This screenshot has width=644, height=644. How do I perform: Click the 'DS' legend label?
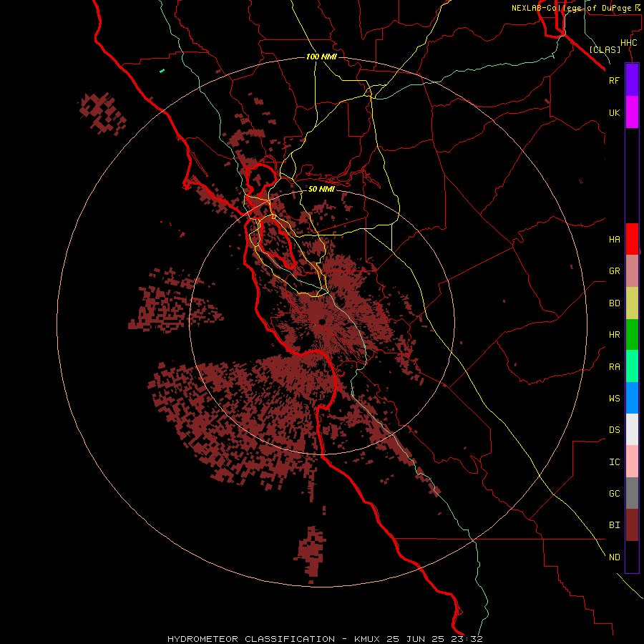tap(614, 429)
